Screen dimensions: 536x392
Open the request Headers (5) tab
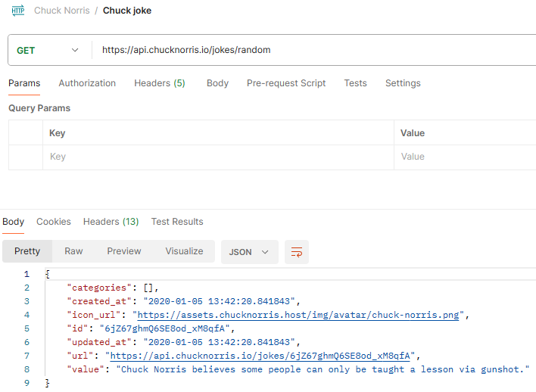point(160,83)
